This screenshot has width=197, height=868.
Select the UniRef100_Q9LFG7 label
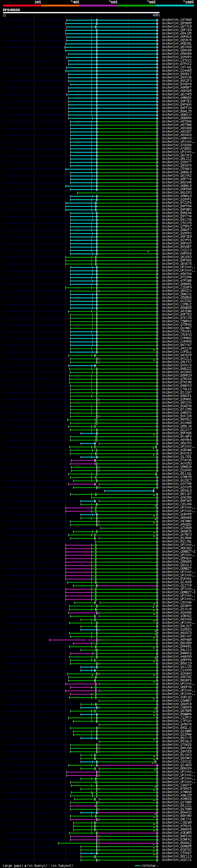click(176, 362)
